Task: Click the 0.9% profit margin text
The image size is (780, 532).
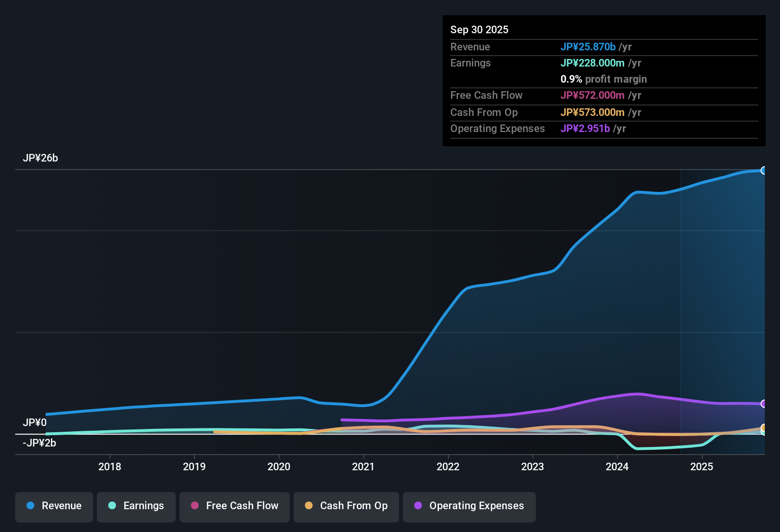Action: click(604, 79)
